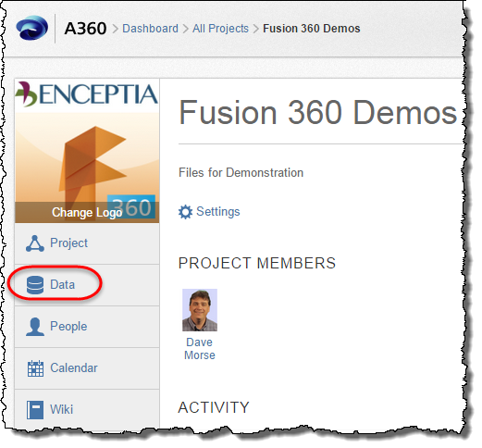
Task: Click Fusion 360 Demos breadcrumb text
Action: [x=312, y=29]
